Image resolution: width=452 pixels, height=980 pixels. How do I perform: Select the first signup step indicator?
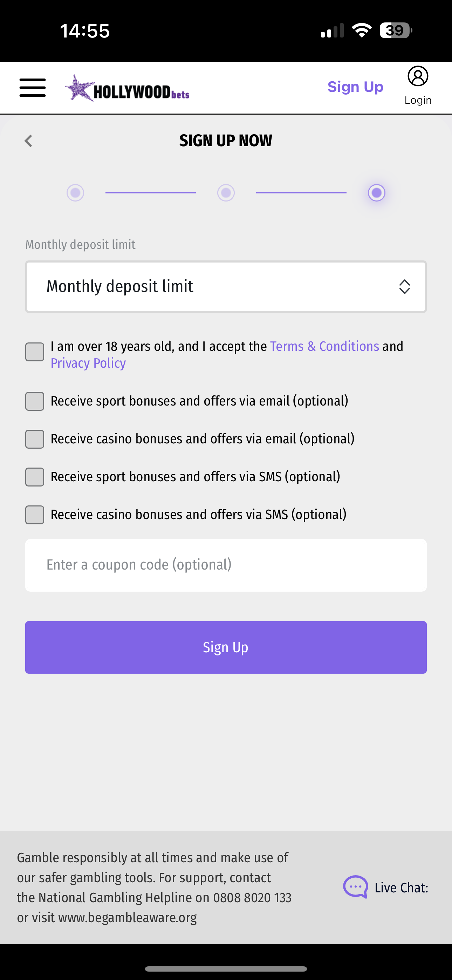pyautogui.click(x=75, y=193)
